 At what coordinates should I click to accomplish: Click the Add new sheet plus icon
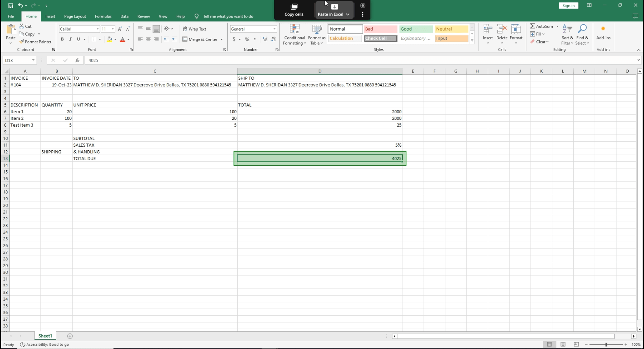coord(70,336)
